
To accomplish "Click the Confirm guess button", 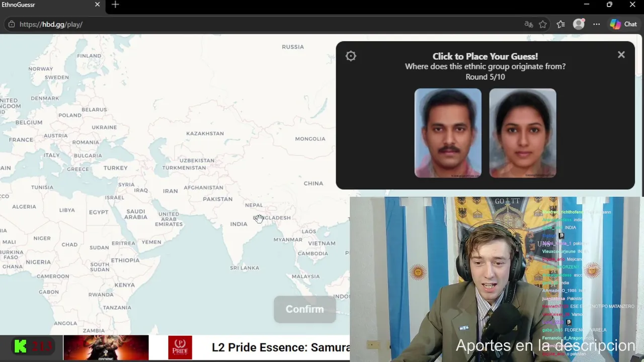I will pyautogui.click(x=305, y=309).
